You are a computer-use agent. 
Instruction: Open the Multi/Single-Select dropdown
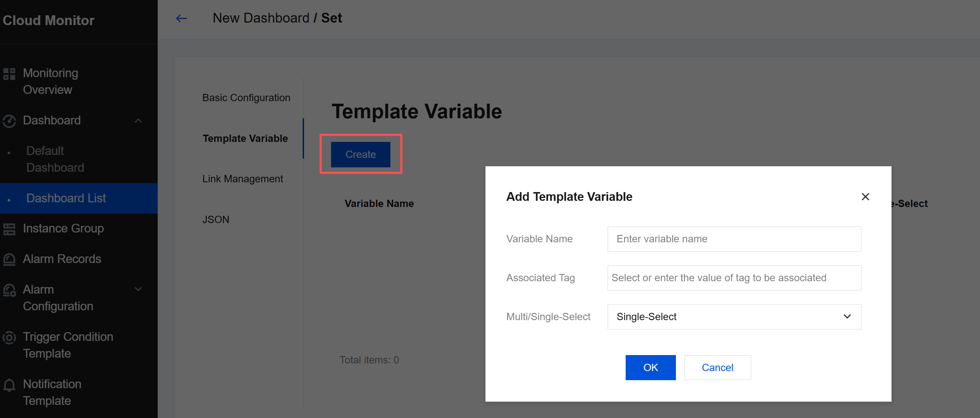coord(734,317)
